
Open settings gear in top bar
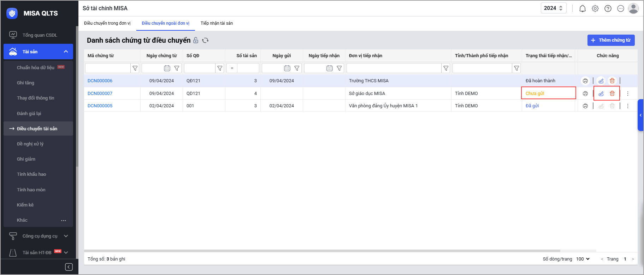[x=595, y=8]
